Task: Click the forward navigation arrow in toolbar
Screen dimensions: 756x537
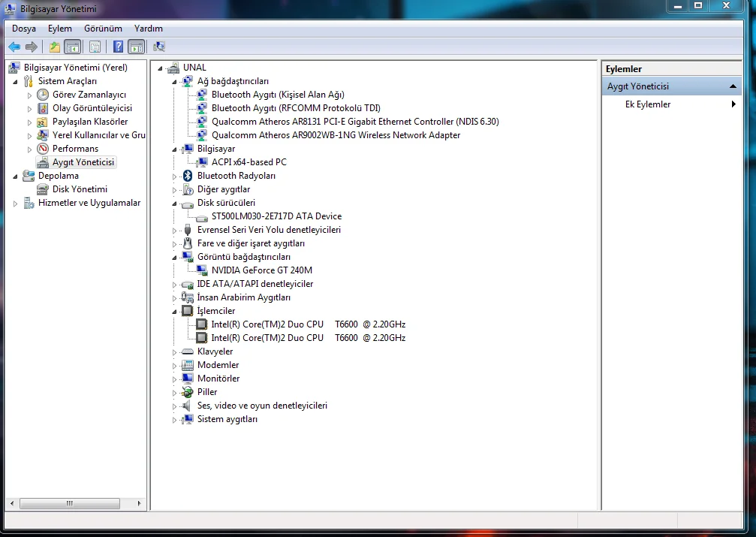Action: 30,46
